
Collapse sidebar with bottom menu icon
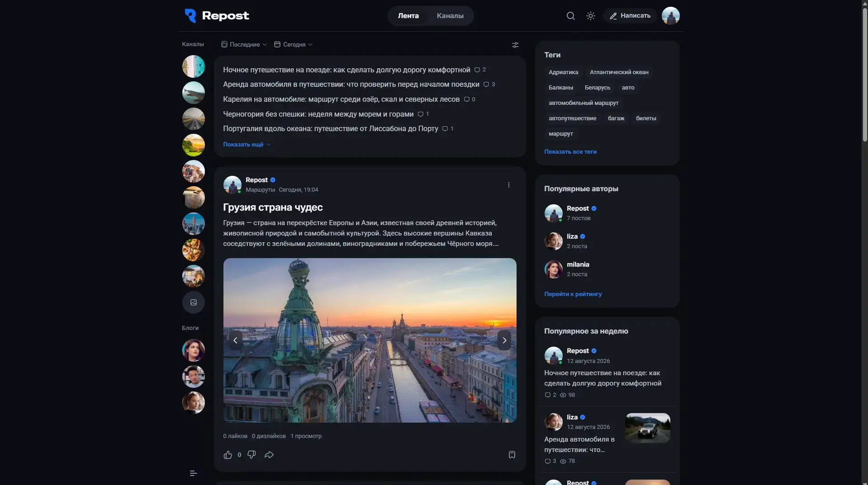(x=193, y=473)
